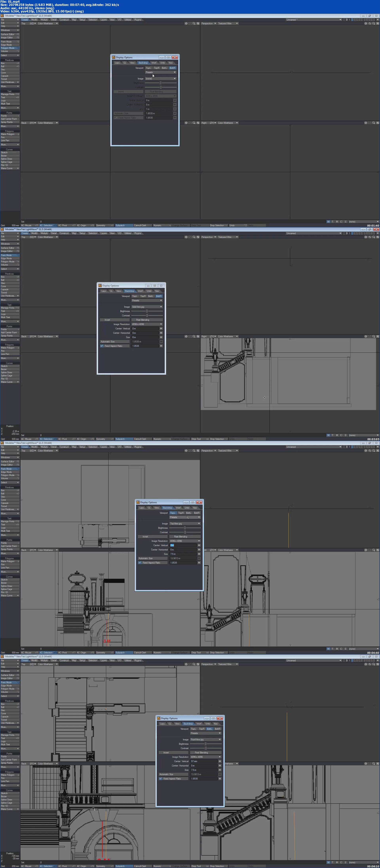Screen dimensions: 380x868
Task: Open File menu in 00:01:40 frame
Action: coord(10,20)
